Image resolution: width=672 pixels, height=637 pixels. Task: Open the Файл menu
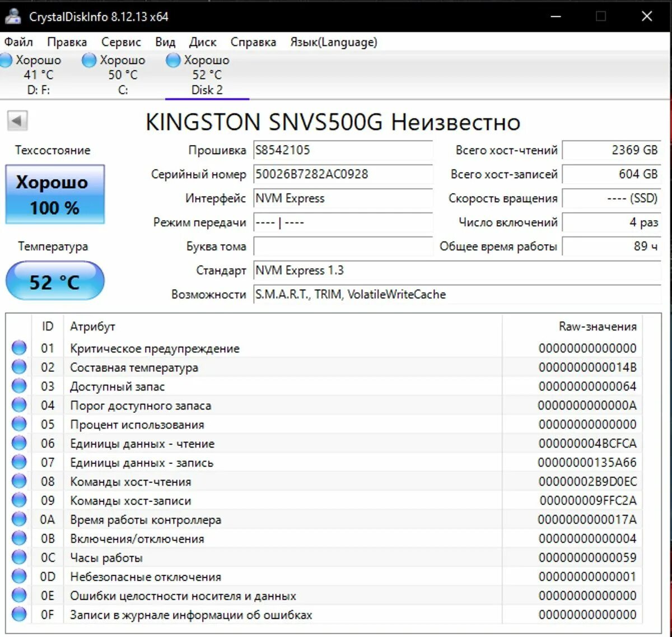pyautogui.click(x=18, y=42)
